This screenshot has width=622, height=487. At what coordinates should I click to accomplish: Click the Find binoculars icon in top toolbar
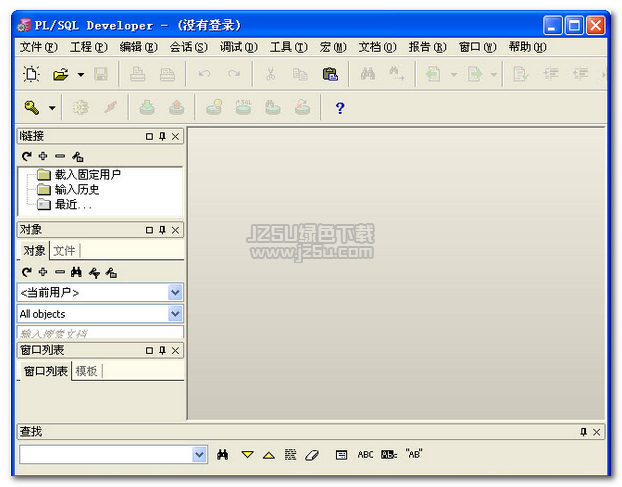(368, 74)
